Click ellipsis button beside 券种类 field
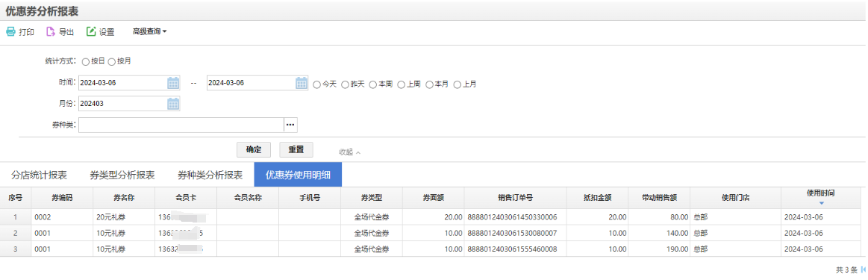 [x=290, y=125]
